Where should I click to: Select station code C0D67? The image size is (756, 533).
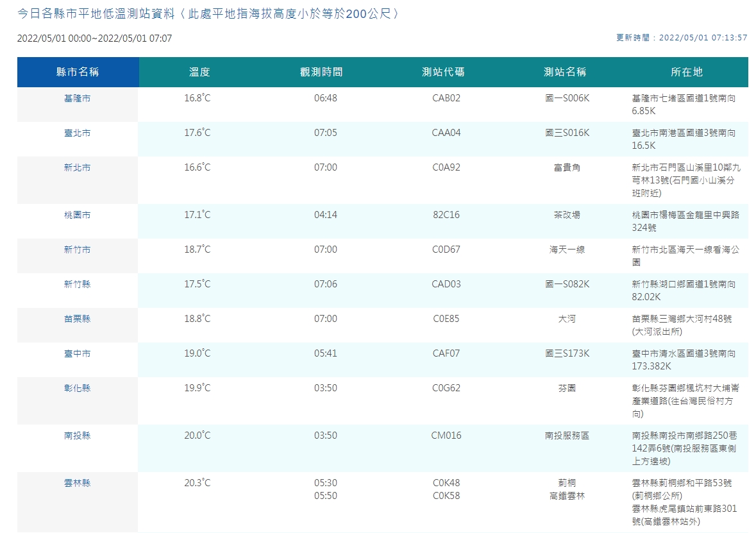tap(446, 250)
